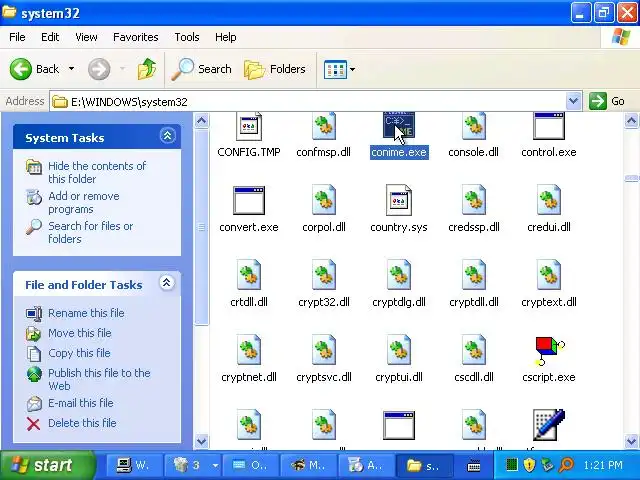Go up one folder level

click(147, 69)
